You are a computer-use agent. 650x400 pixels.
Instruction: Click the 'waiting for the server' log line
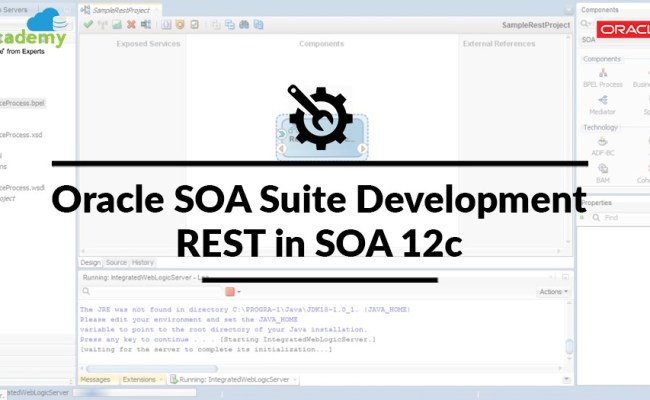coord(206,349)
